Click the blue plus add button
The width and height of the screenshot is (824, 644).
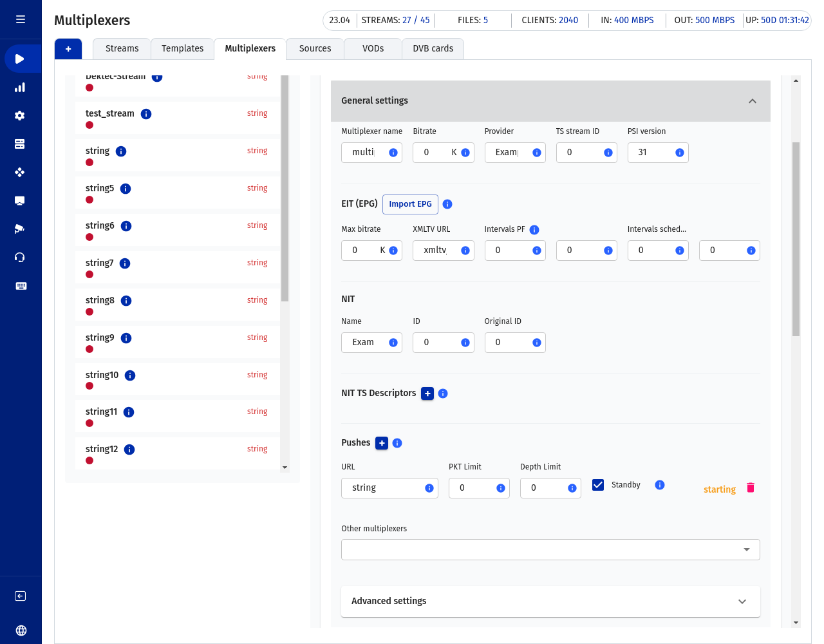68,49
